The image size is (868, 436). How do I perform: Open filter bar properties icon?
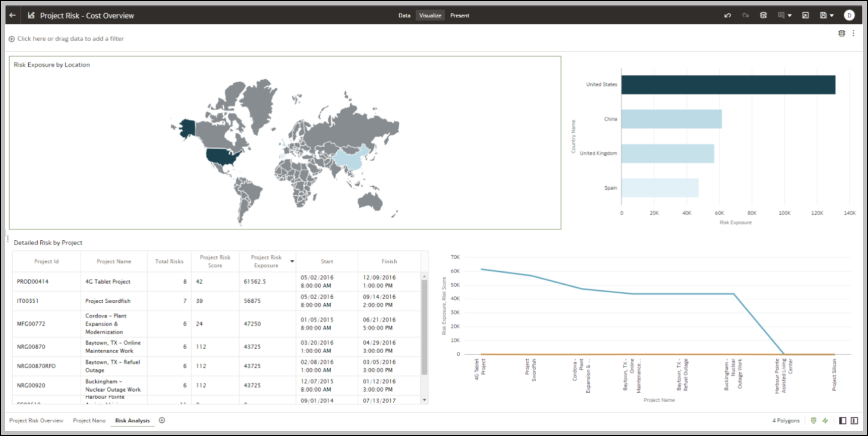click(x=842, y=33)
